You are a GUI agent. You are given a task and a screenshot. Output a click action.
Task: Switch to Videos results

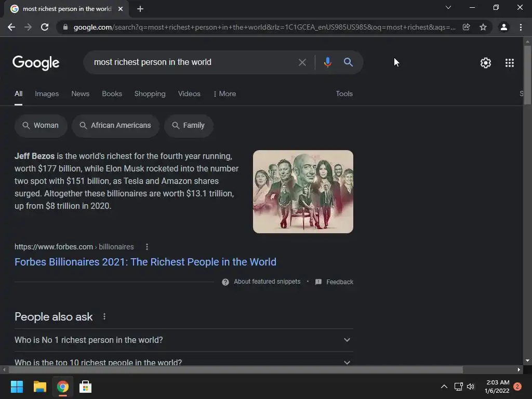click(x=189, y=94)
